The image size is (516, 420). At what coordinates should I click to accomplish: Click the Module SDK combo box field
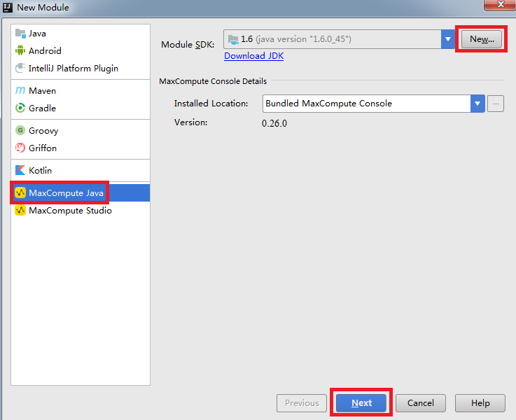pyautogui.click(x=333, y=39)
